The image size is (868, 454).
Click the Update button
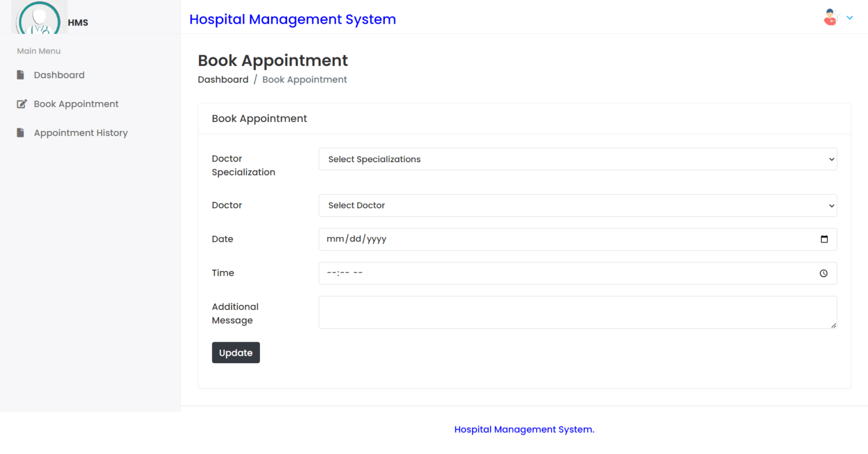pyautogui.click(x=236, y=352)
